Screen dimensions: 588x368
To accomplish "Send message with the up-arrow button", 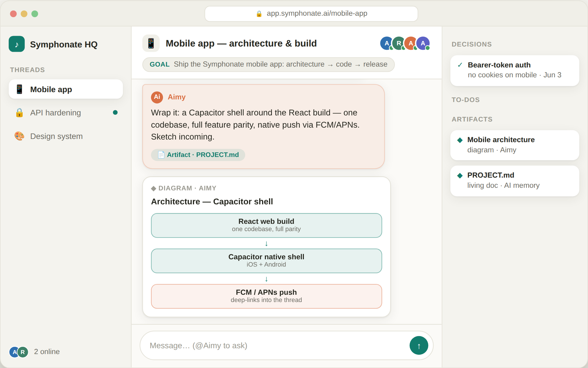I will click(419, 345).
